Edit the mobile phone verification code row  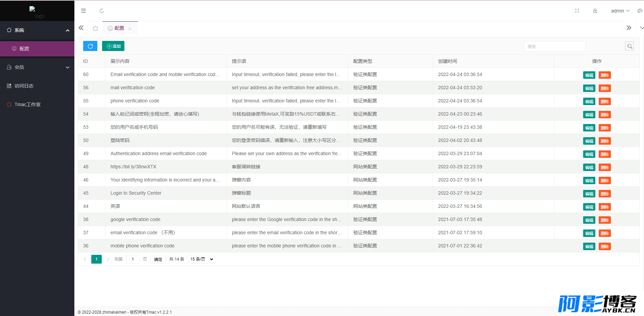point(589,246)
